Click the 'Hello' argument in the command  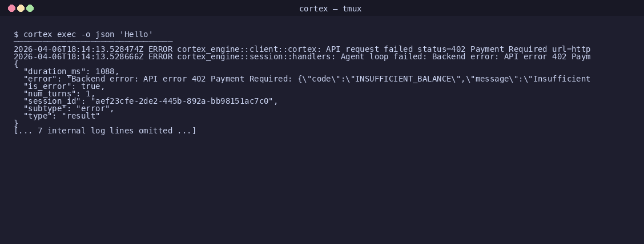point(136,34)
